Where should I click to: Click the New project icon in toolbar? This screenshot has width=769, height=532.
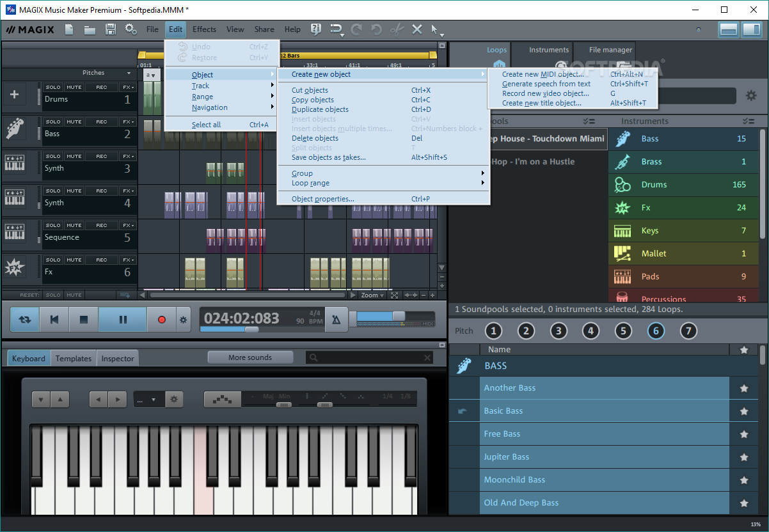[x=69, y=29]
